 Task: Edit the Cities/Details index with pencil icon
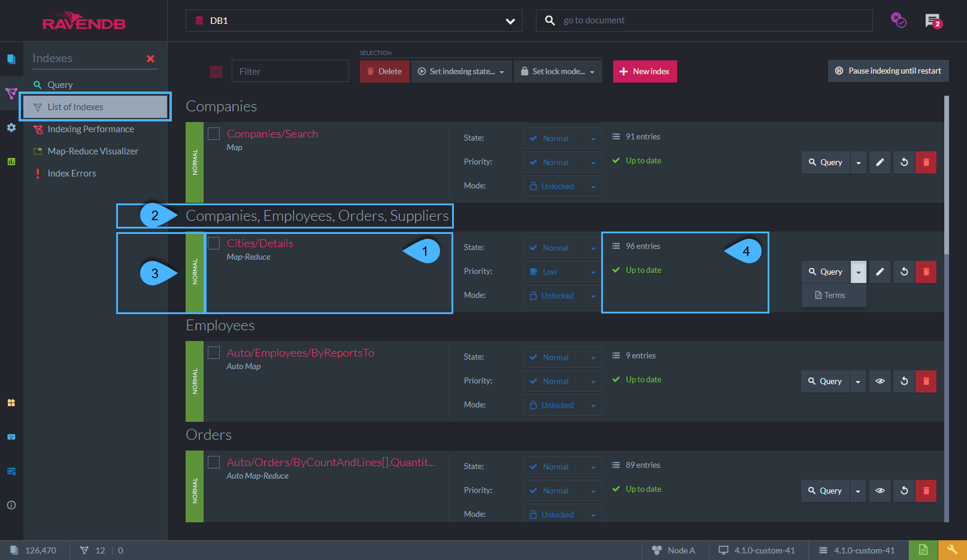tap(880, 272)
